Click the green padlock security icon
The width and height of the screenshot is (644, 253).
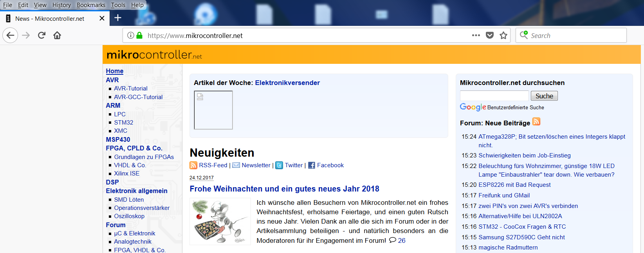coord(139,35)
